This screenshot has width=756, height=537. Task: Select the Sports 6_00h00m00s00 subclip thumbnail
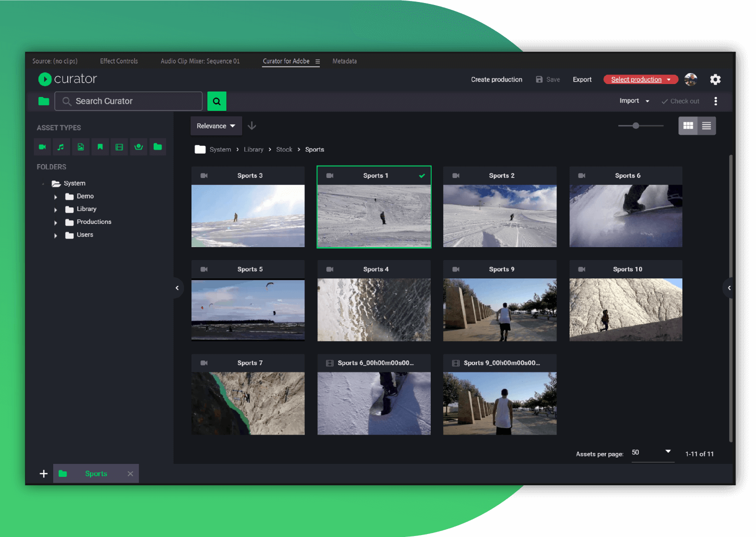374,403
